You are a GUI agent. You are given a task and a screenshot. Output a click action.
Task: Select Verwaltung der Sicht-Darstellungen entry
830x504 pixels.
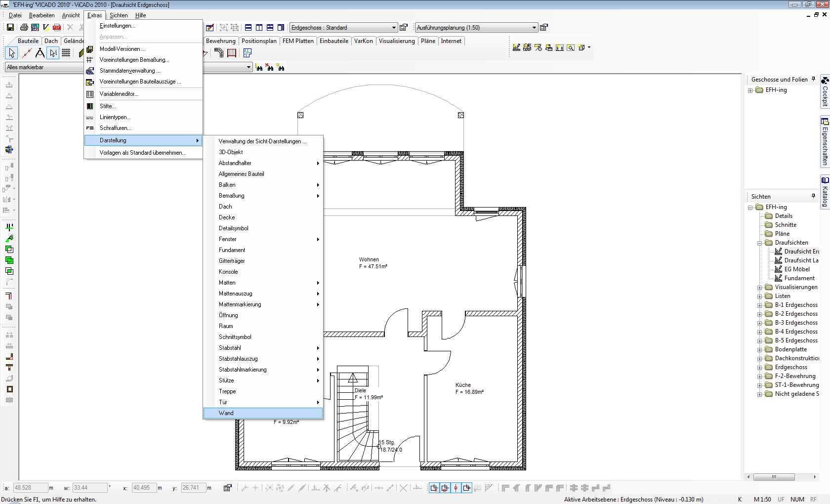[x=262, y=141]
